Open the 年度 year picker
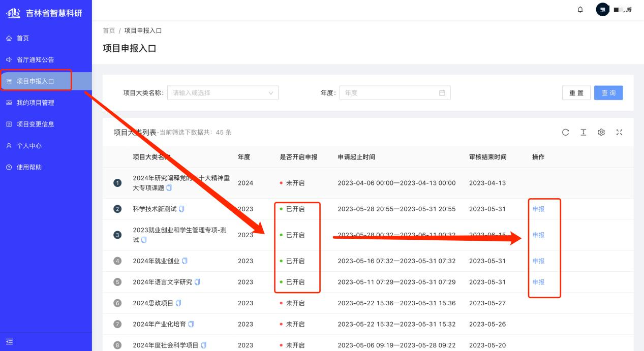 coord(394,93)
